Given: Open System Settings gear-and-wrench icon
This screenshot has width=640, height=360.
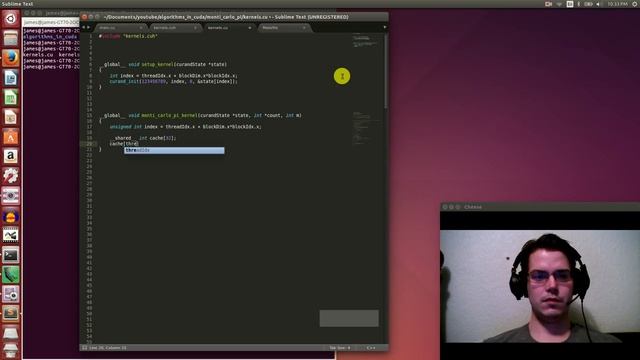Looking at the screenshot, I should [11, 176].
